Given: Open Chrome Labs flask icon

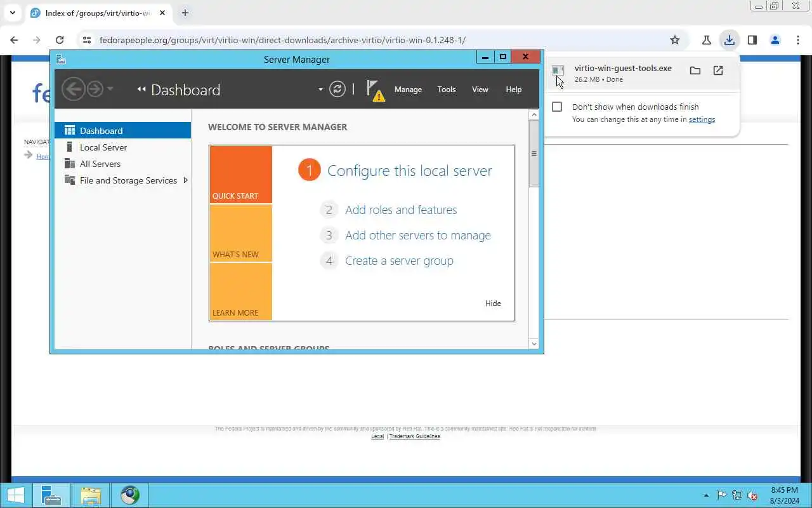Looking at the screenshot, I should coord(706,40).
